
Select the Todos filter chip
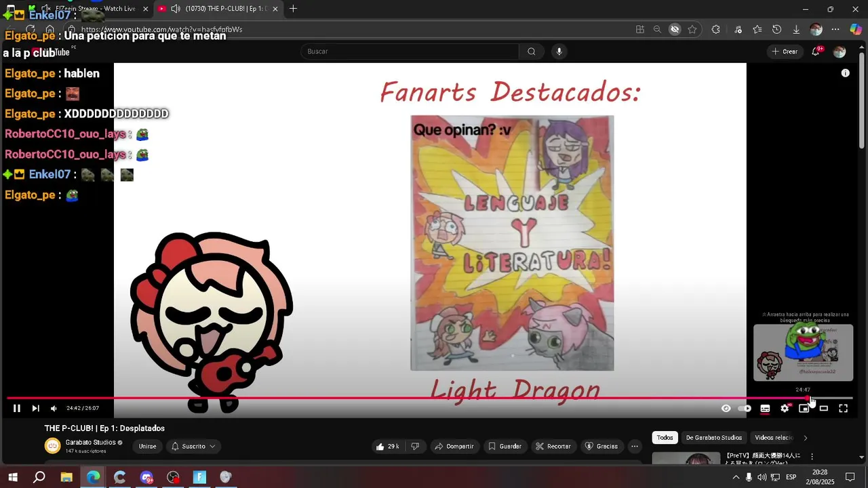tap(665, 437)
